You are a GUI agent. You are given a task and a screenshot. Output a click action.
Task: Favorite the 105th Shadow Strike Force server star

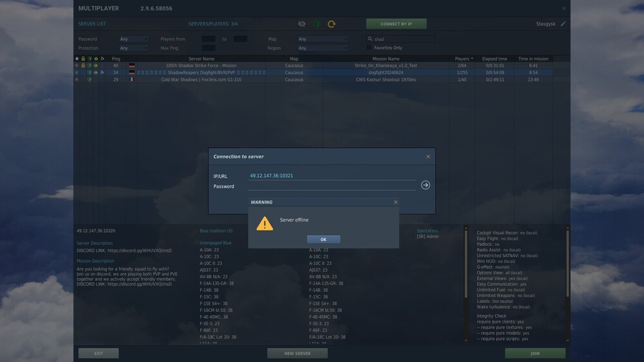click(77, 65)
